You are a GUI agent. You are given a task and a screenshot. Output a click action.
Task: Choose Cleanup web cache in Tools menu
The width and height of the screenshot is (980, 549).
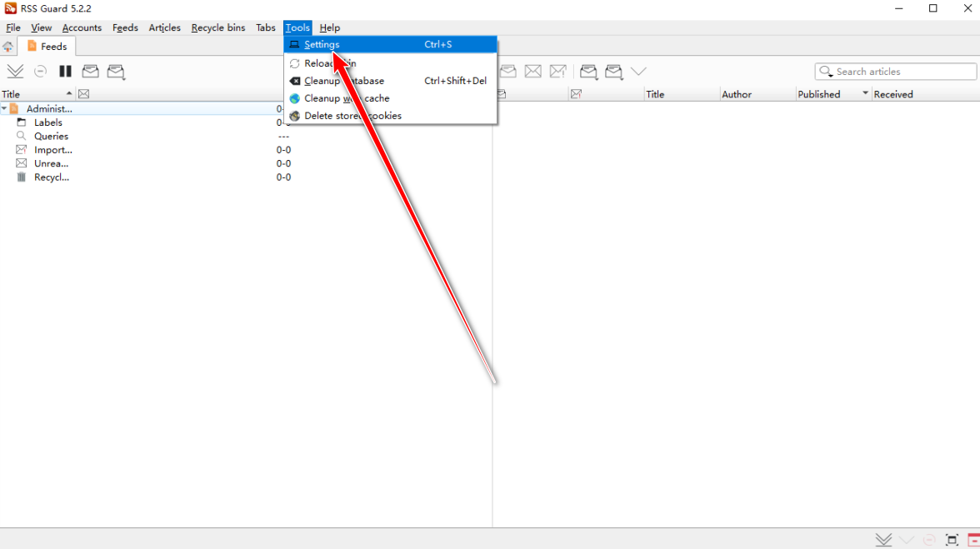coord(391,98)
